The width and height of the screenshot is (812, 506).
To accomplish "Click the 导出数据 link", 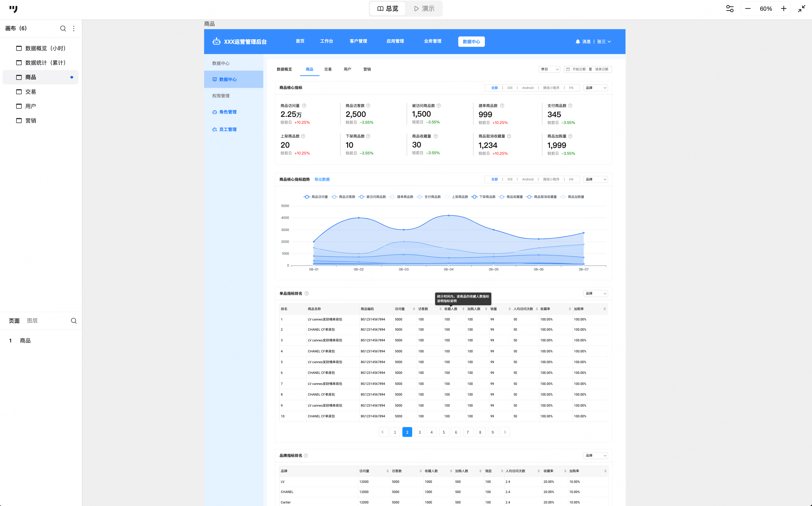I will (x=322, y=179).
